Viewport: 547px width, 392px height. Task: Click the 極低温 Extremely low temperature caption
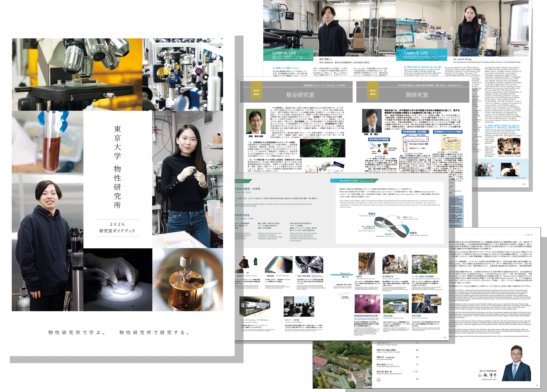pyautogui.click(x=366, y=278)
